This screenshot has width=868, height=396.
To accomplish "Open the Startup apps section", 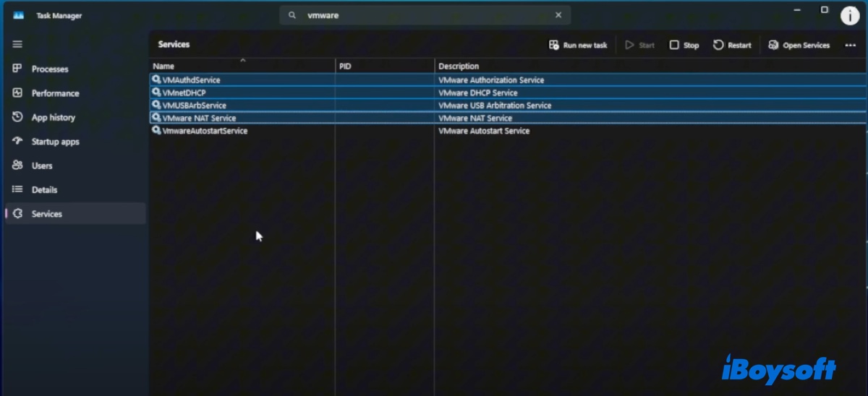I will pos(55,142).
